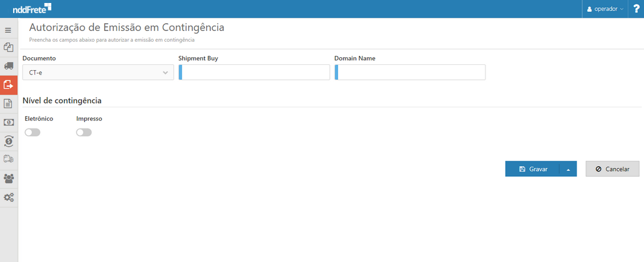Open the operador user menu

pos(605,8)
